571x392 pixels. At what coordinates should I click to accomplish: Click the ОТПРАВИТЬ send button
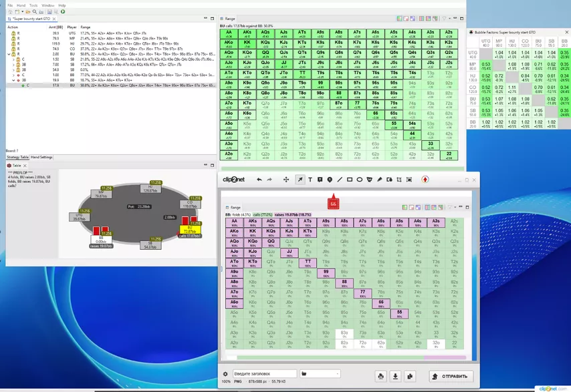(451, 376)
